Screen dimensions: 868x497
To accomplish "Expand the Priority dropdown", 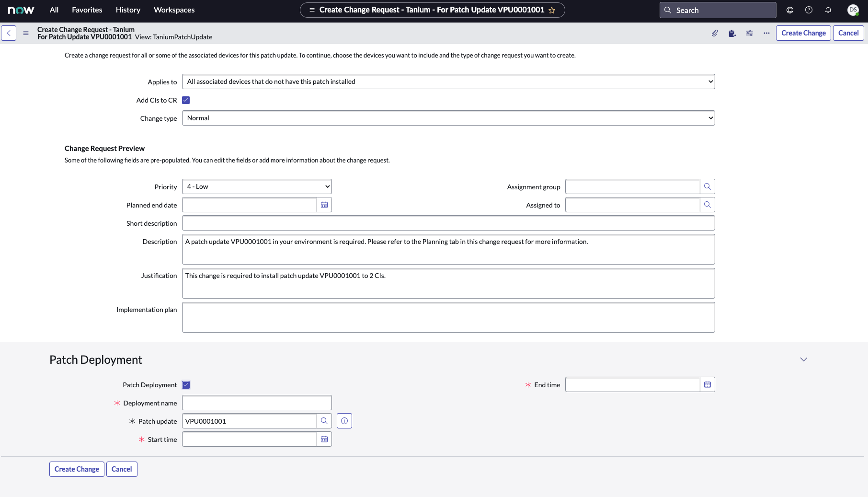I will pos(257,187).
